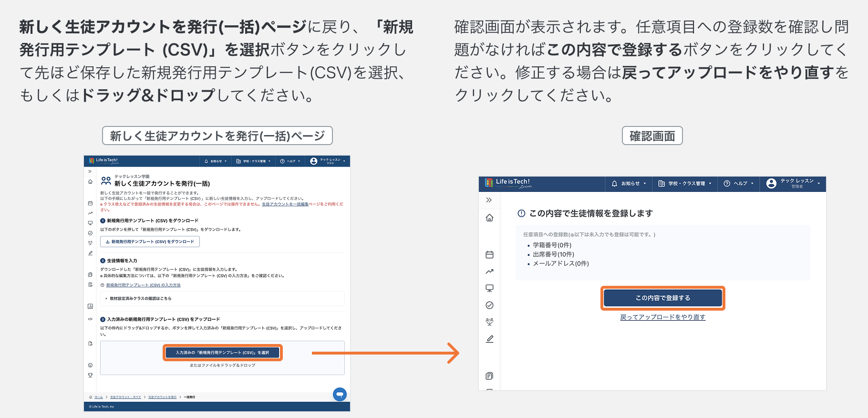Screen dimensions: 868x418
Task: Follow the 生徒アカウントを一括編集 link
Action: pyautogui.click(x=285, y=204)
